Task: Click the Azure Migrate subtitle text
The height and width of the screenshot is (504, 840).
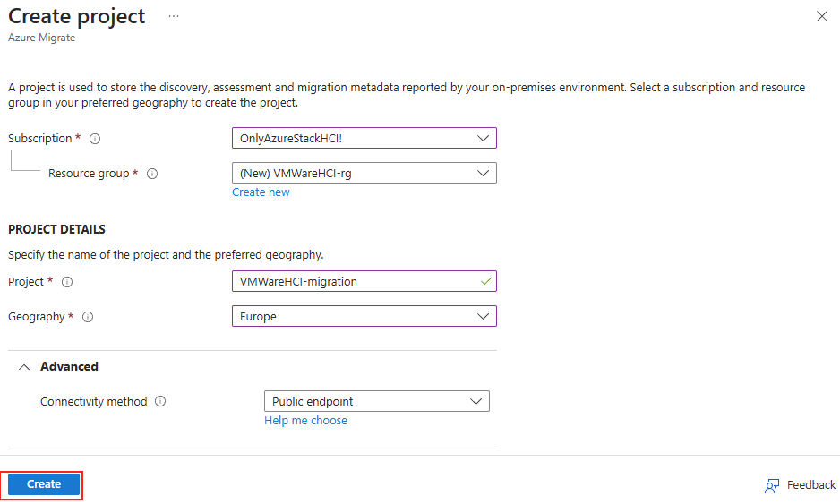Action: tap(42, 38)
